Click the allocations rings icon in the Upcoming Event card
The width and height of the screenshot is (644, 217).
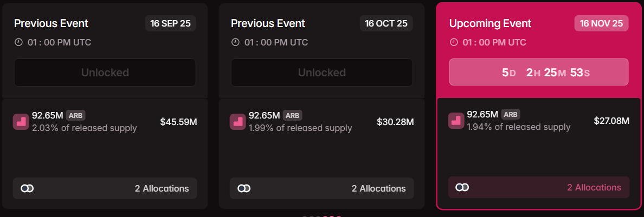(462, 187)
